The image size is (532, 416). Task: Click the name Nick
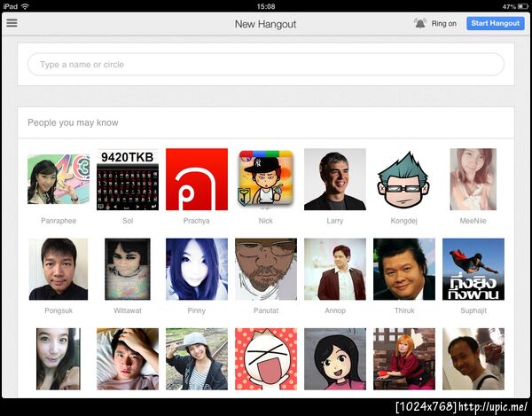coord(266,221)
